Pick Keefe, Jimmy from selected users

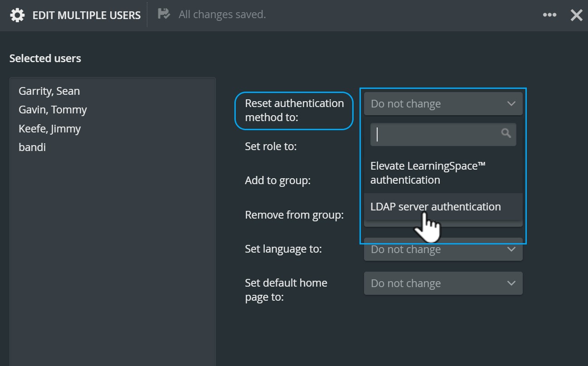click(x=49, y=129)
